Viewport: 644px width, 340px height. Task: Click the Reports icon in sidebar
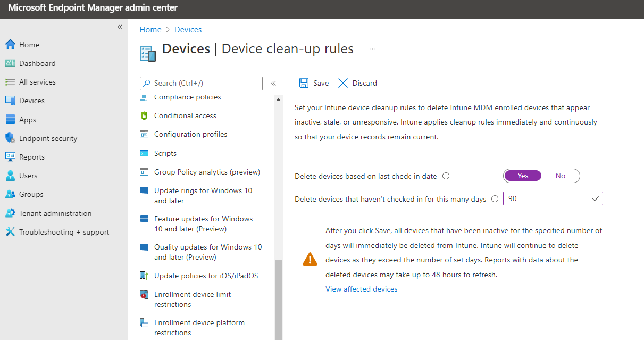(10, 157)
